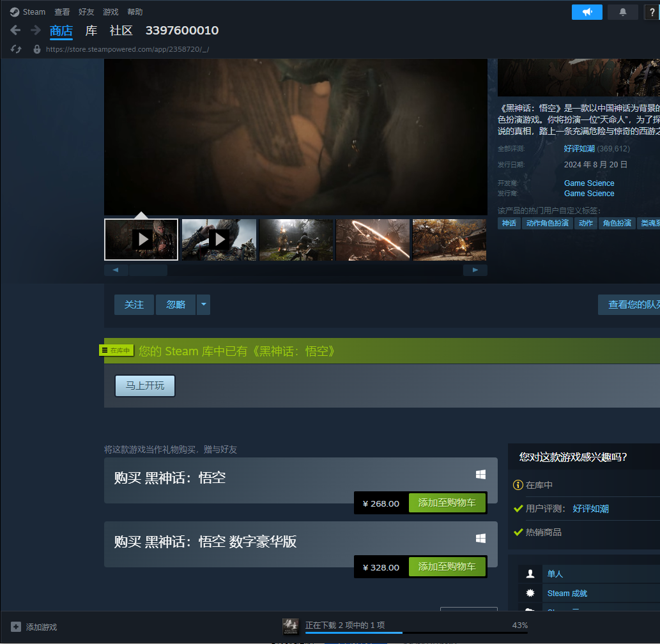Click thumbnail strip left arrow
The image size is (660, 644).
116,270
